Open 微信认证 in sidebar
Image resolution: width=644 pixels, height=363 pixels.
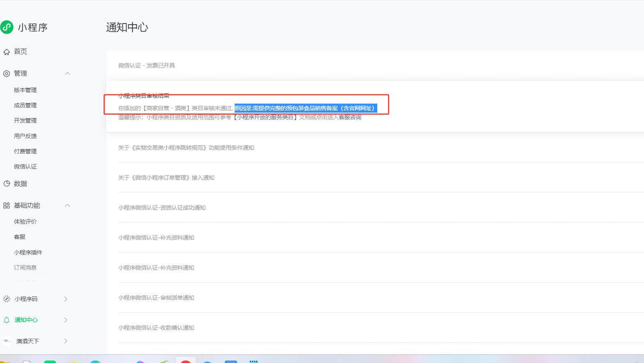coord(25,166)
